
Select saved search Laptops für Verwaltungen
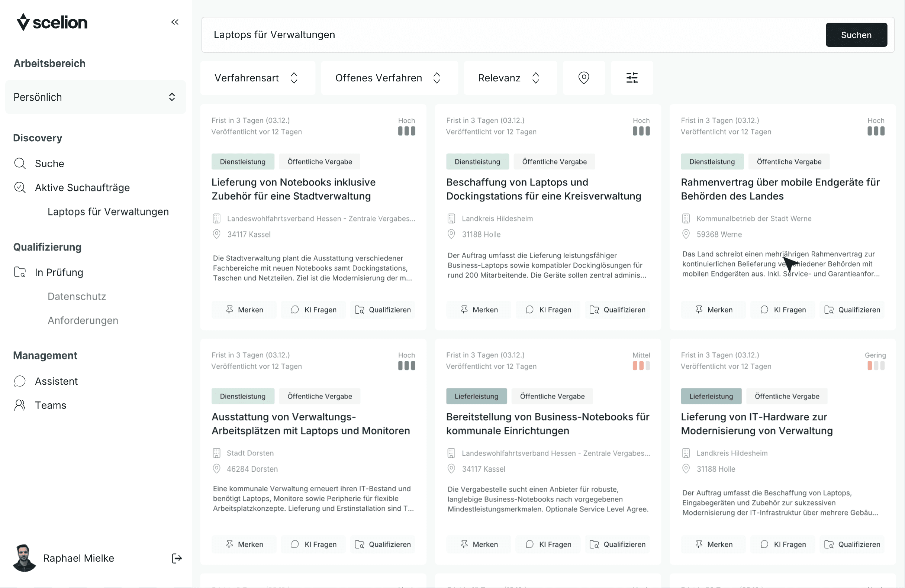point(108,212)
